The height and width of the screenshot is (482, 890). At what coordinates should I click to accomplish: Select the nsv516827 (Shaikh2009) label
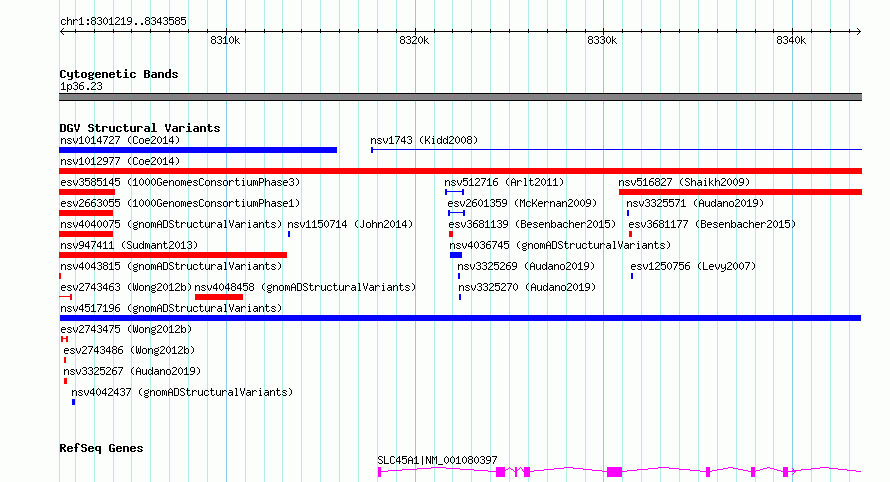pos(684,182)
